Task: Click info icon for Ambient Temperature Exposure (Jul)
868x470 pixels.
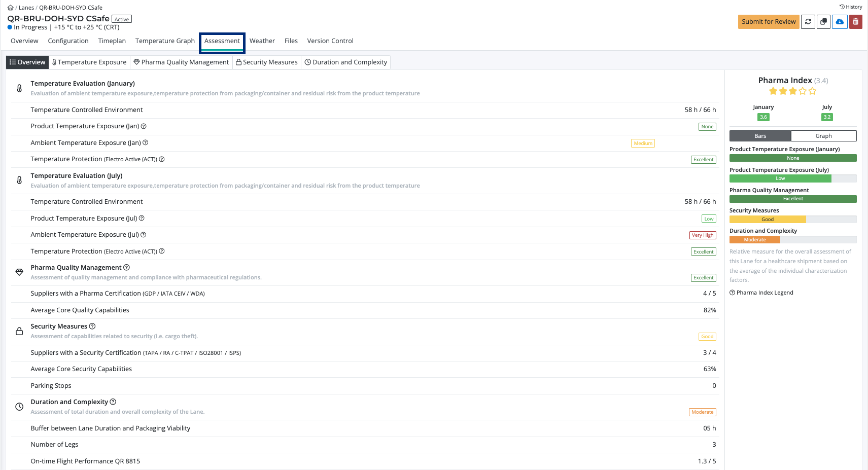Action: pos(144,235)
